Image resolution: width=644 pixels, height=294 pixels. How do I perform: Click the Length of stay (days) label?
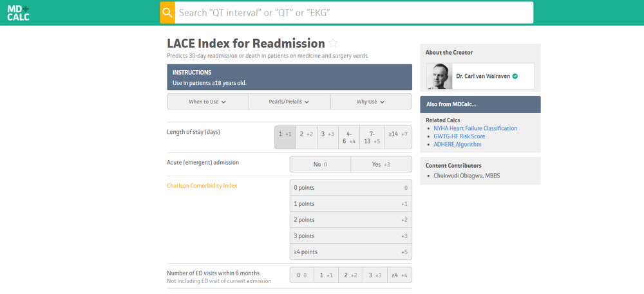[193, 132]
